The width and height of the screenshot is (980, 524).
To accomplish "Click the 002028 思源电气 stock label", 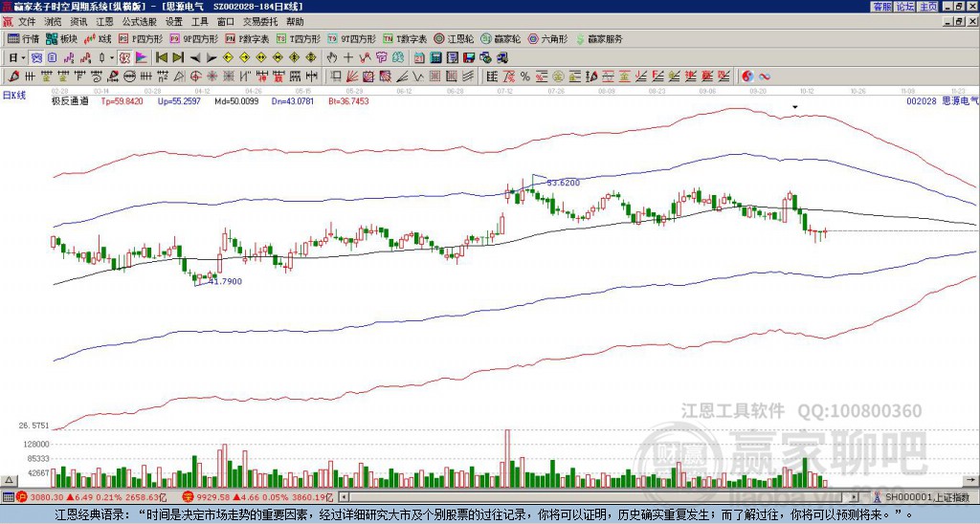I will point(943,100).
